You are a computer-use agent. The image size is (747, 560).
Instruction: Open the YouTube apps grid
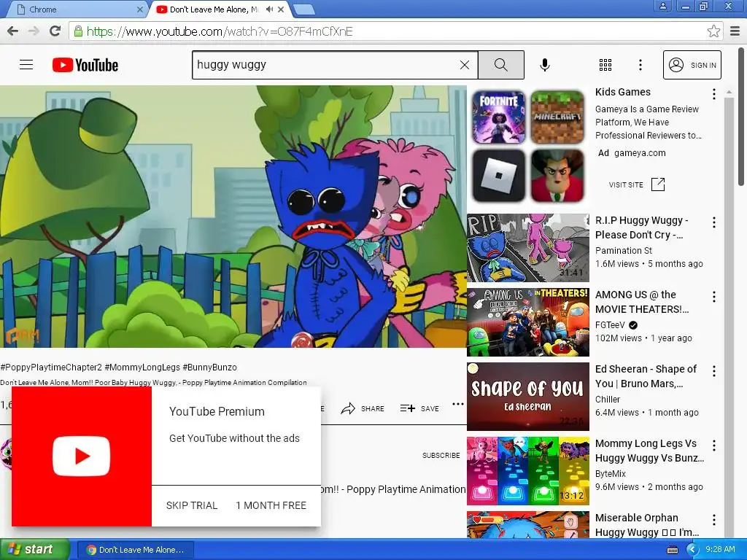click(605, 65)
